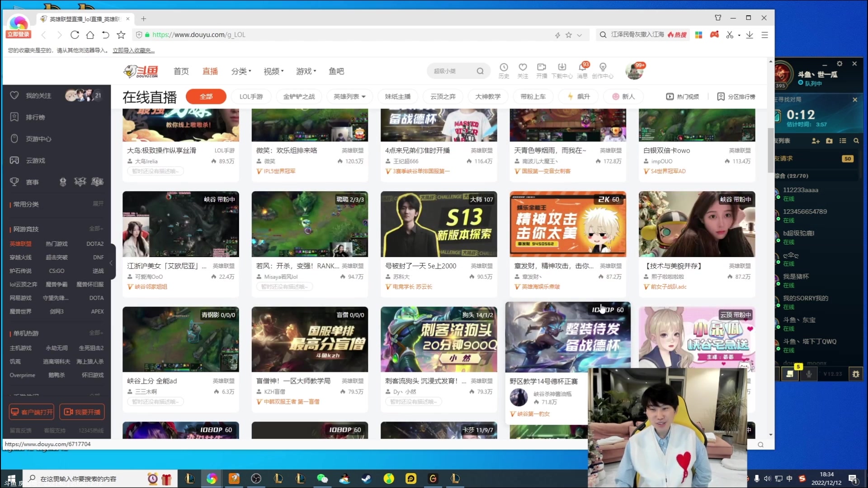Open the 首页 navigation item
This screenshot has width=868, height=488.
click(x=181, y=71)
